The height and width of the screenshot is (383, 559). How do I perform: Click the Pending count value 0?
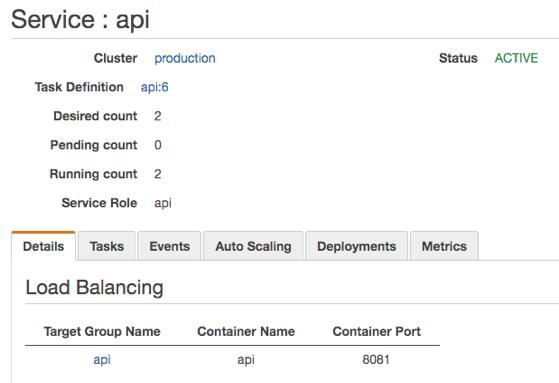click(x=158, y=145)
